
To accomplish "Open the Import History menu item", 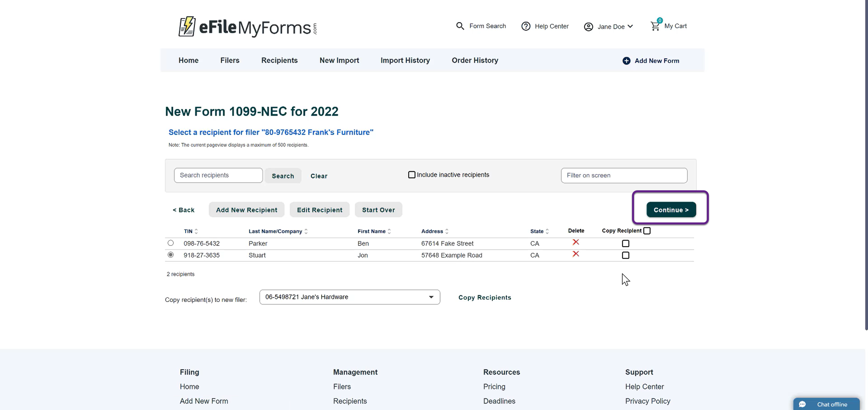I will 405,60.
